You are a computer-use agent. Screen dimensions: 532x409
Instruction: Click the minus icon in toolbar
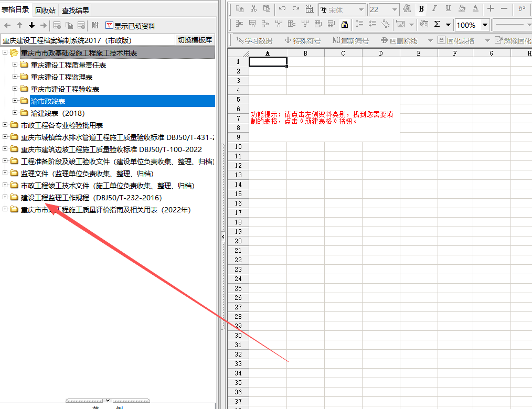(x=504, y=9)
